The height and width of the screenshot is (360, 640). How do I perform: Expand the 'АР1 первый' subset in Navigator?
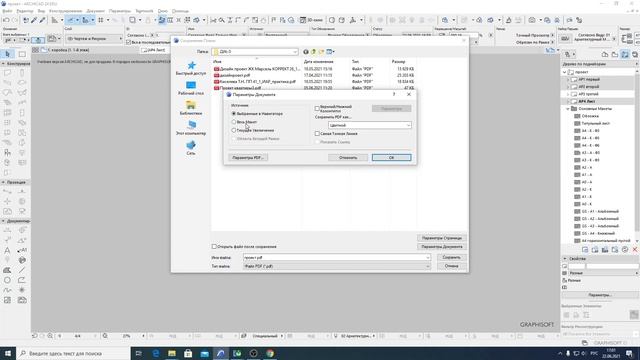[568, 80]
